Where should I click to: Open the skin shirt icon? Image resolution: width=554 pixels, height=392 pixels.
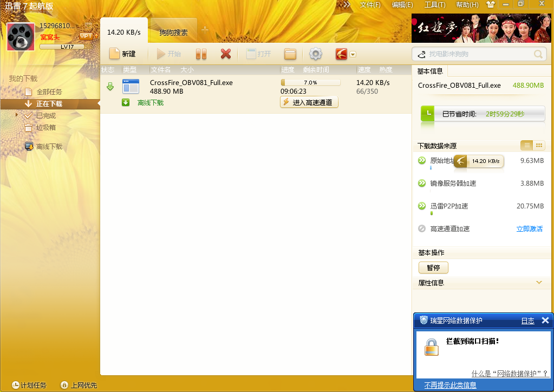coord(491,4)
